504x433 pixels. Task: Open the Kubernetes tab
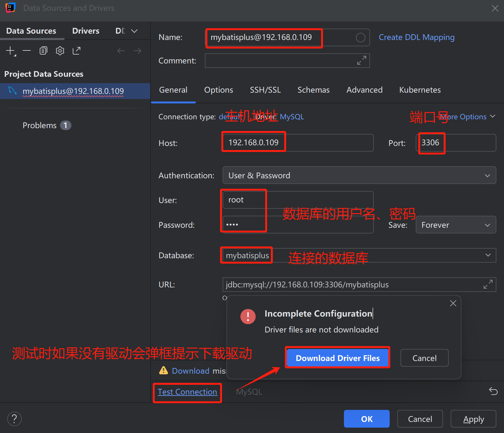[420, 90]
